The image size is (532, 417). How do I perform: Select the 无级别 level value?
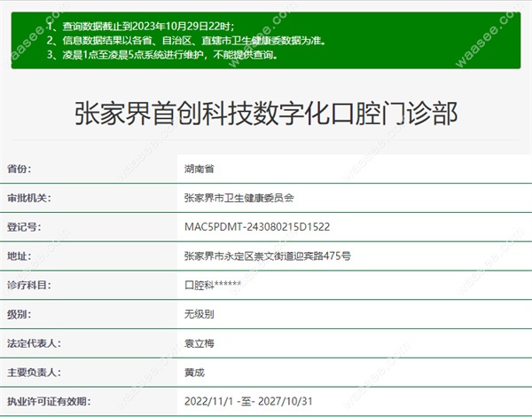(200, 315)
